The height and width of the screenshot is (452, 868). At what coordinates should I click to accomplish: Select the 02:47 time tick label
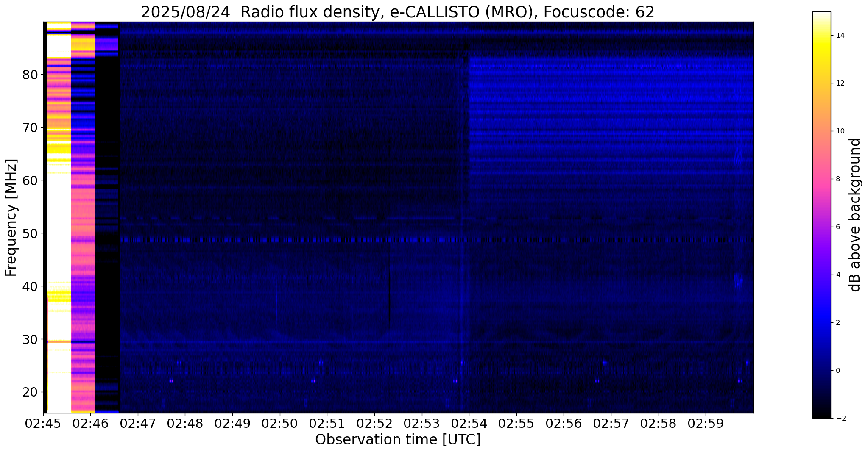(138, 424)
